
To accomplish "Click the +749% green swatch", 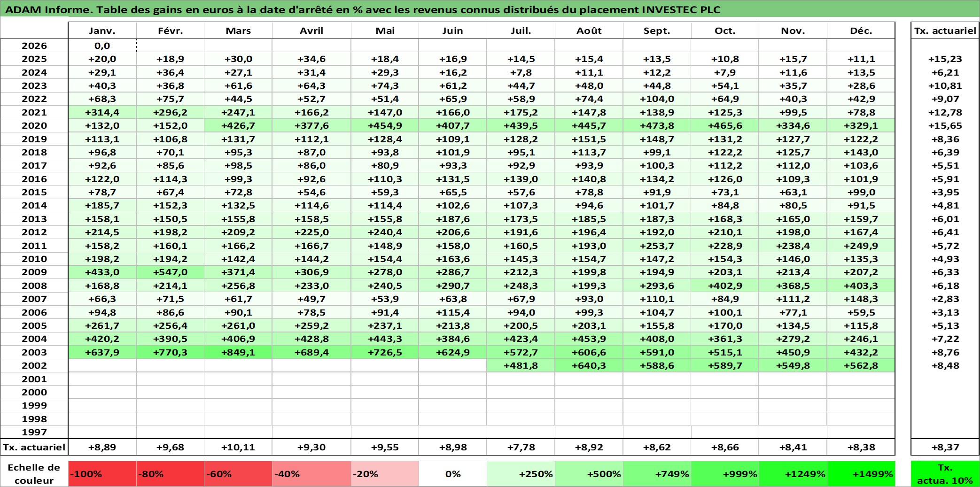I will [x=657, y=474].
